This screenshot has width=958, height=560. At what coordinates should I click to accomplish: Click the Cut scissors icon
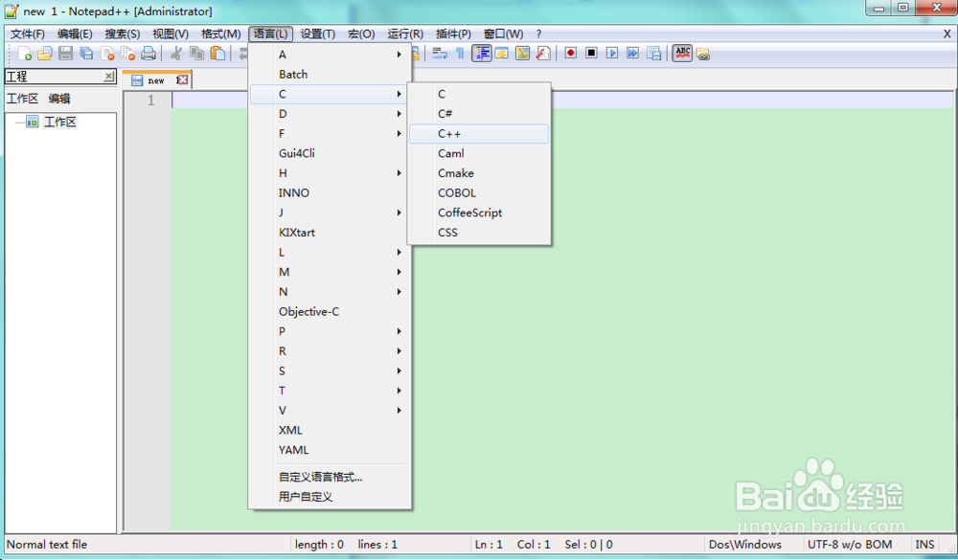[176, 54]
